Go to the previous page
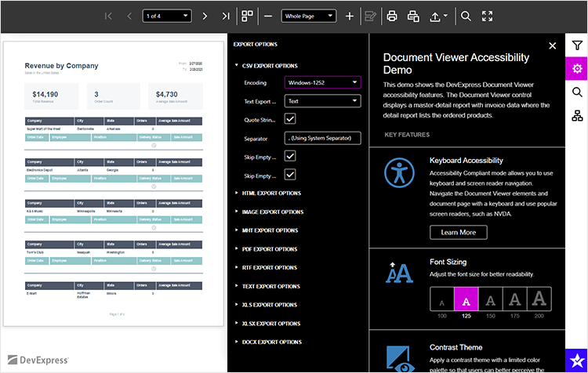 [x=129, y=16]
